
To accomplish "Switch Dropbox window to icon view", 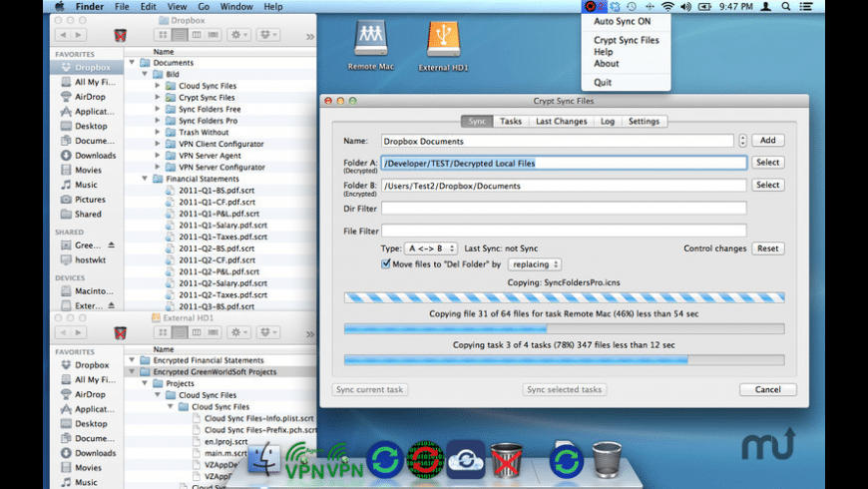I will [163, 35].
